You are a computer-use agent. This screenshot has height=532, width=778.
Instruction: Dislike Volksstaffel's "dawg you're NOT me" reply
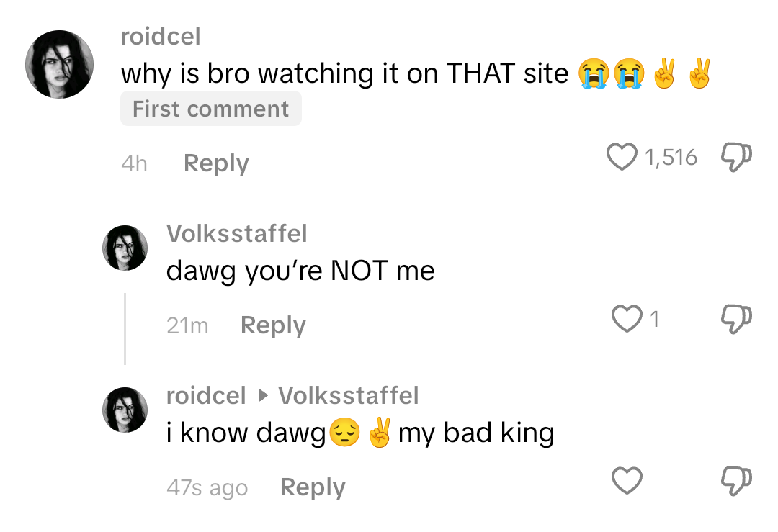[x=735, y=320]
